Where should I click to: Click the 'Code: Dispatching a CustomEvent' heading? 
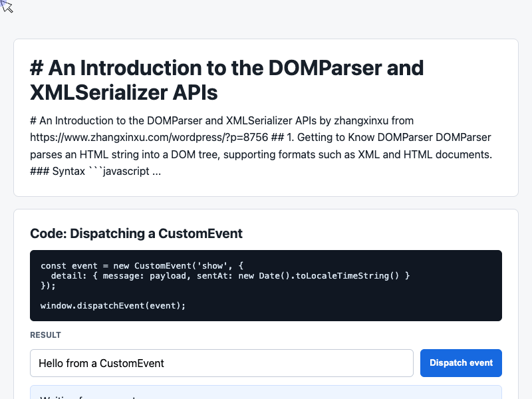(x=136, y=233)
